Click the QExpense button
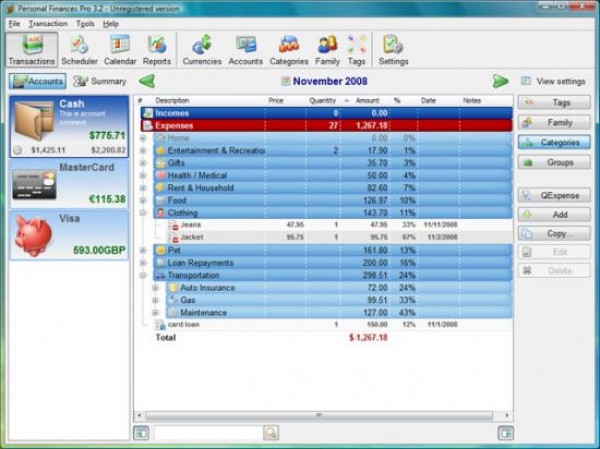Image resolution: width=600 pixels, height=449 pixels. pyautogui.click(x=554, y=196)
